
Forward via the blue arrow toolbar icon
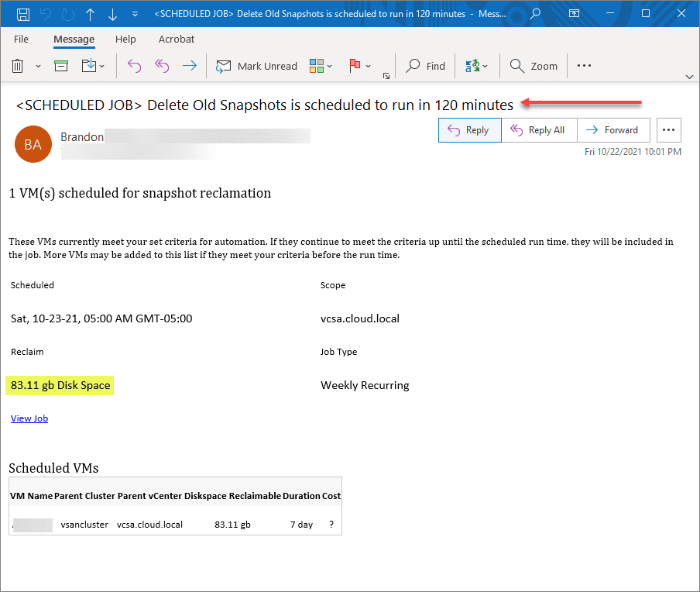[188, 66]
